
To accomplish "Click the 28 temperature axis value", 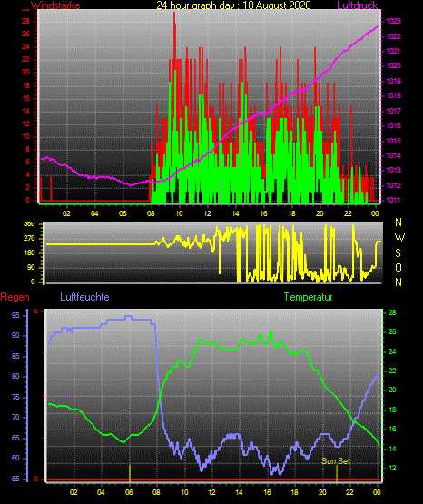I will (392, 312).
